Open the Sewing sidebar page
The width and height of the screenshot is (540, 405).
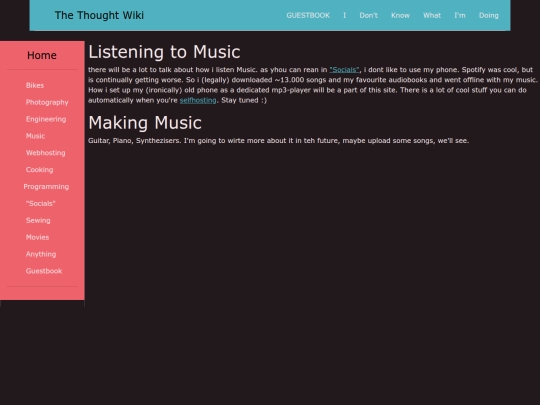(x=38, y=220)
